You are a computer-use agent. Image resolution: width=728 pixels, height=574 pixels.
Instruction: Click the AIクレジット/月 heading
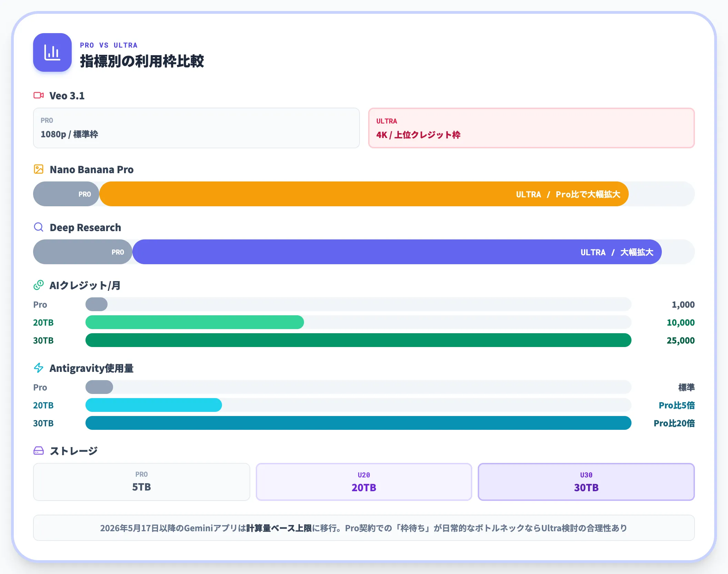(x=85, y=285)
